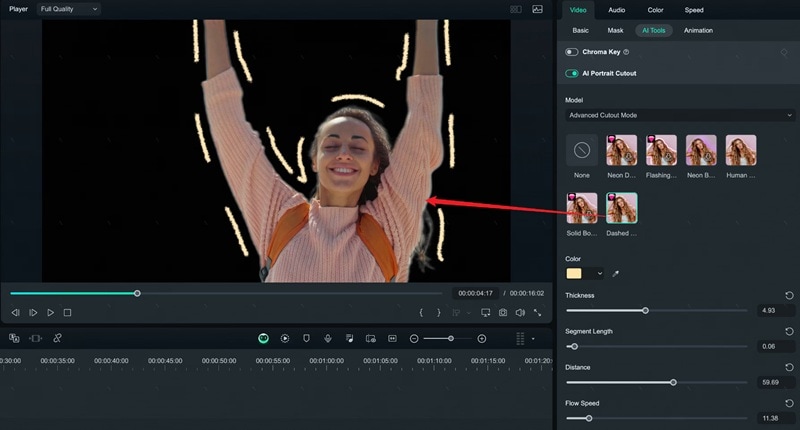Select the Human ... effect thumbnail

[x=741, y=150]
